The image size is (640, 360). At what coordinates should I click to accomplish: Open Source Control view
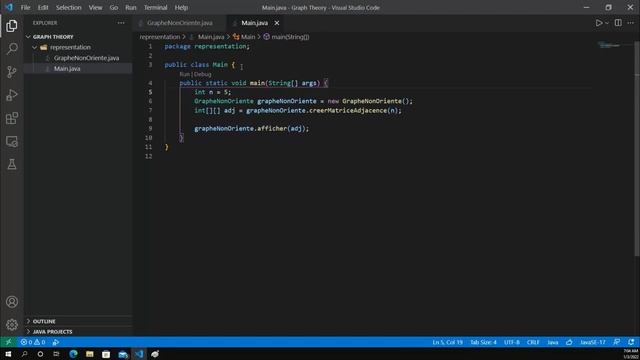pyautogui.click(x=12, y=72)
